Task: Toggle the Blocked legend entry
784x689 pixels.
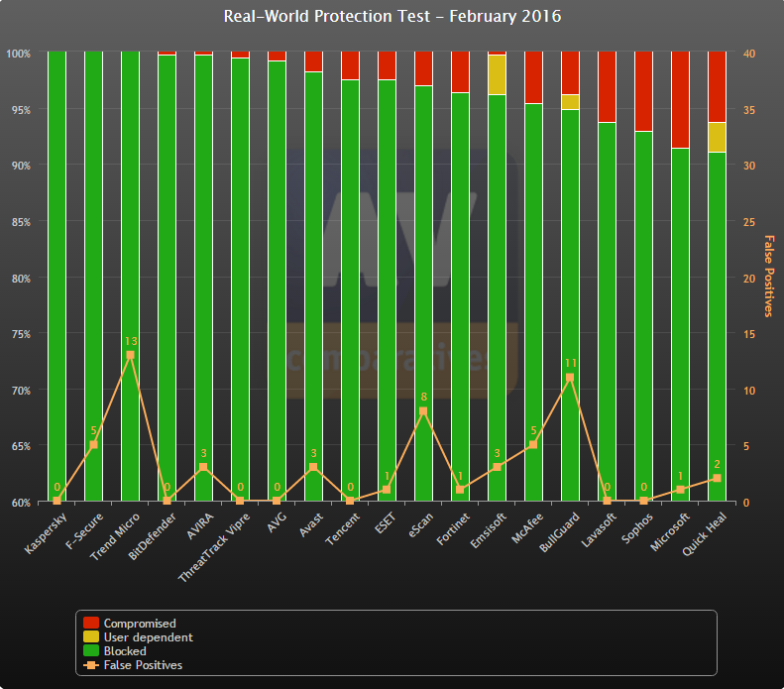Action: click(x=115, y=651)
